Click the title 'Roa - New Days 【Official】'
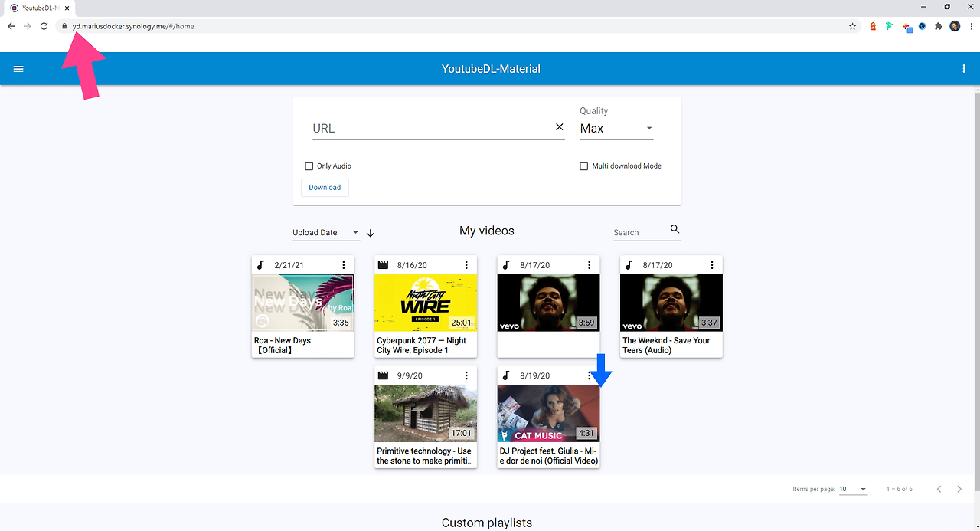Screen dimensions: 980x531 pyautogui.click(x=283, y=346)
